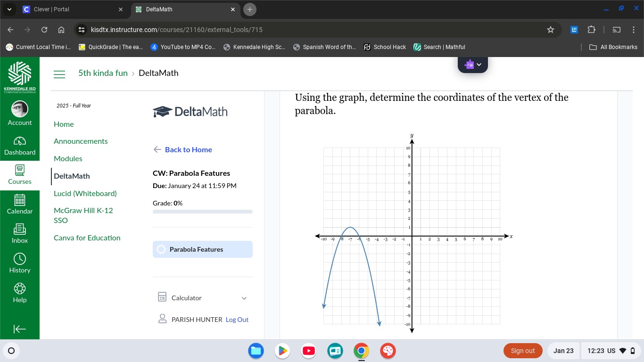The image size is (644, 362).
Task: Select the DeltaMath browser tab
Action: (x=185, y=9)
